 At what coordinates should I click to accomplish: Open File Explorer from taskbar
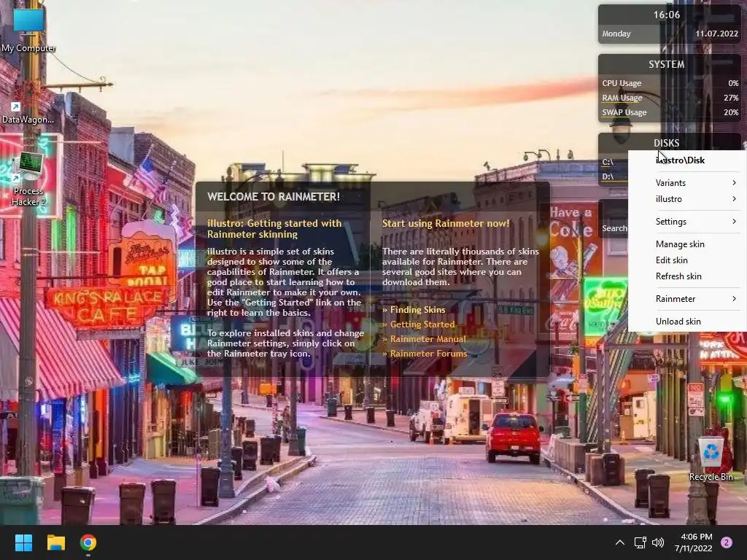pyautogui.click(x=55, y=542)
